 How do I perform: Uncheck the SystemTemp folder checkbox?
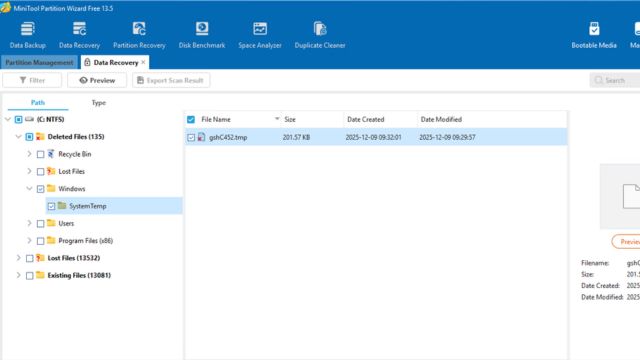click(51, 207)
